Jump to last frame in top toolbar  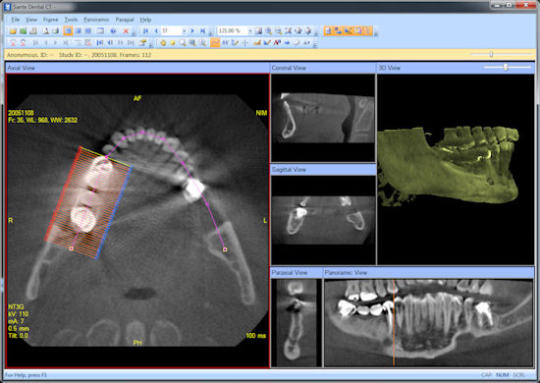[202, 31]
